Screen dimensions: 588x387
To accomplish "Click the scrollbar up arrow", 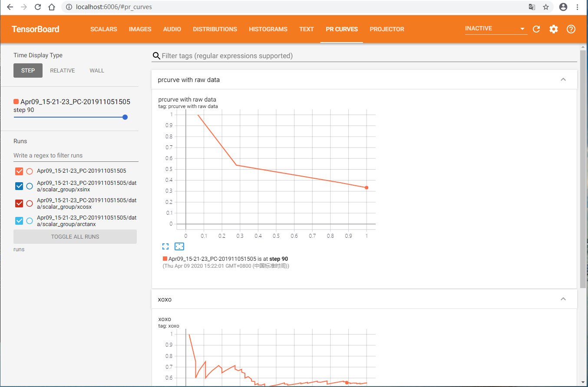I will tap(583, 47).
